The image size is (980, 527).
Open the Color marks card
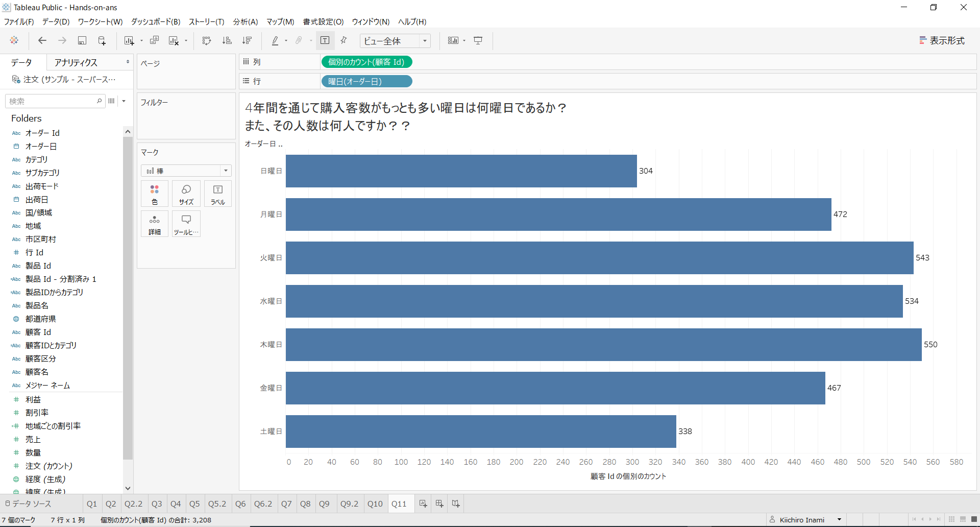(155, 194)
